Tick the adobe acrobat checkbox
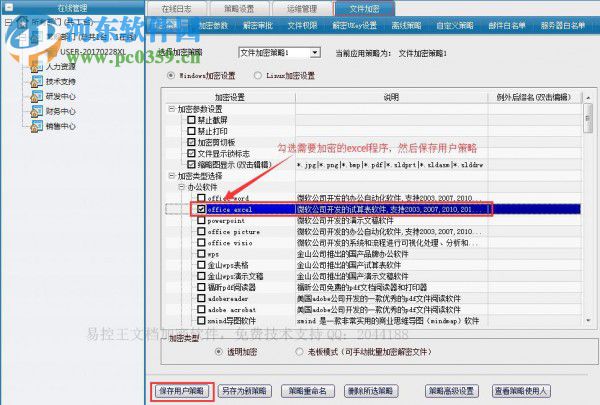Viewport: 600px width, 405px height. point(201,309)
